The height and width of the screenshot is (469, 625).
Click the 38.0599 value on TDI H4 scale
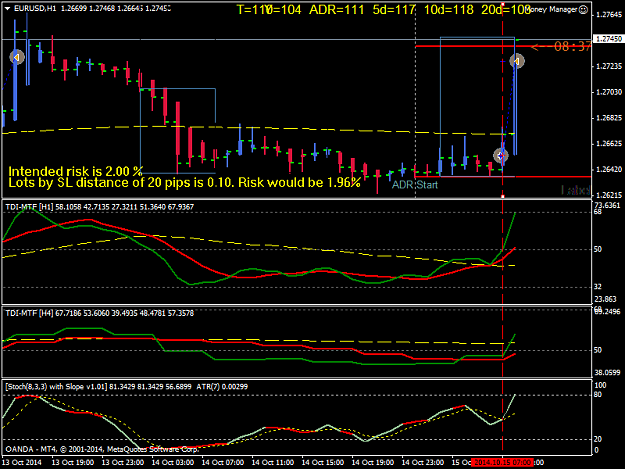pos(607,373)
